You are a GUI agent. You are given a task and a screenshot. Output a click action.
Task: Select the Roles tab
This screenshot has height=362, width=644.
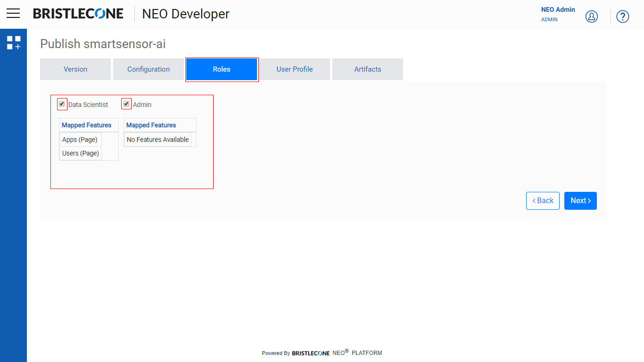pyautogui.click(x=222, y=69)
